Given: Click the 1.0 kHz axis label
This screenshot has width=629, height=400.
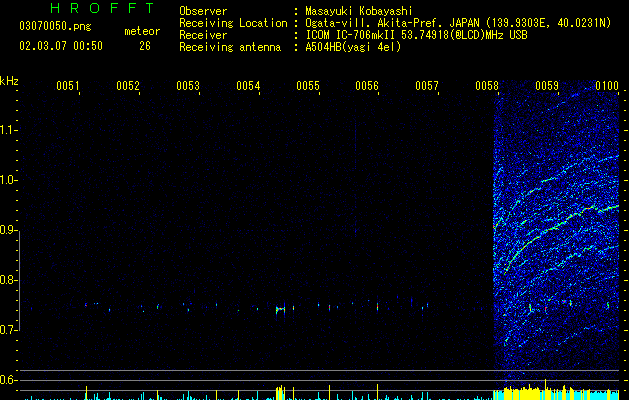Looking at the screenshot, I should pyautogui.click(x=7, y=180).
